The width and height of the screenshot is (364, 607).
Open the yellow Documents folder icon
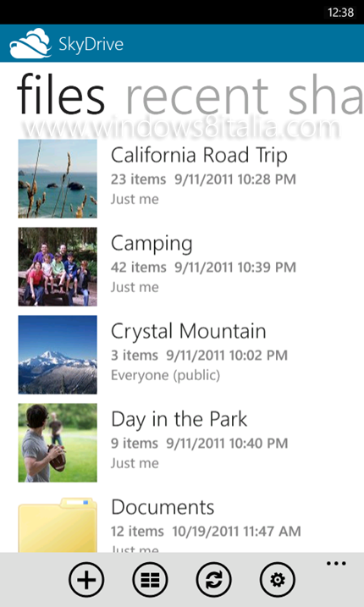pyautogui.click(x=58, y=526)
